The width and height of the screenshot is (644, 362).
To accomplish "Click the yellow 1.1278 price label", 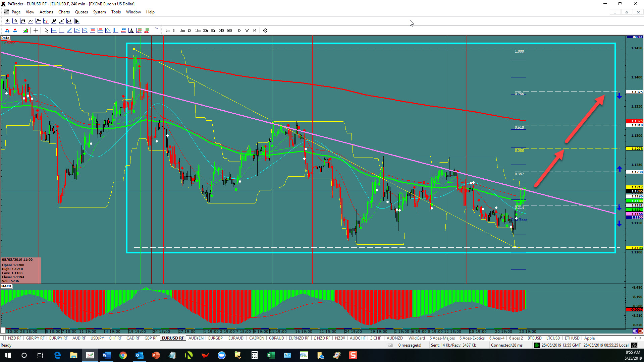I will coord(635,148).
